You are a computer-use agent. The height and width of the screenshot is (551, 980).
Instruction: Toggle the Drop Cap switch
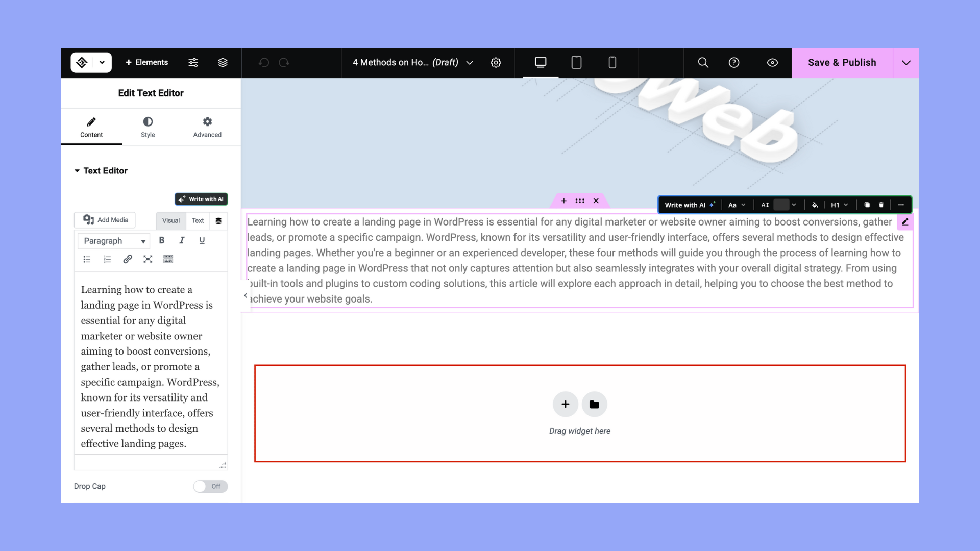(210, 486)
